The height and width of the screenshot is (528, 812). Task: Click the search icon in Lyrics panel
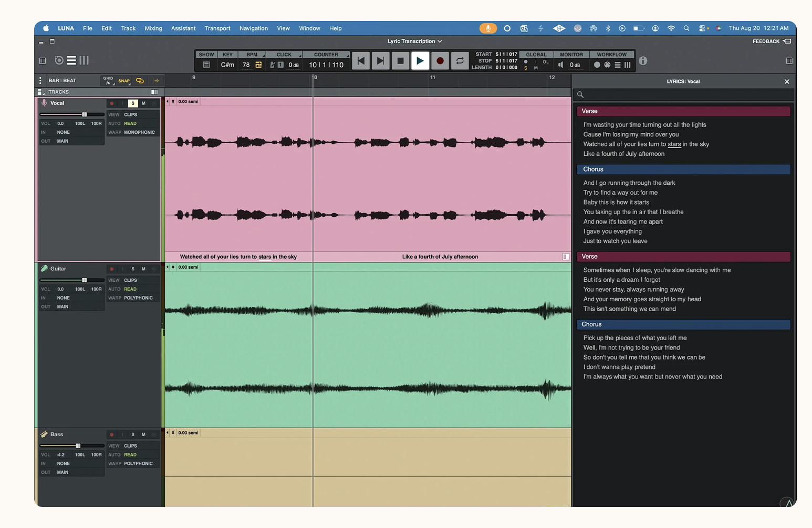[580, 94]
